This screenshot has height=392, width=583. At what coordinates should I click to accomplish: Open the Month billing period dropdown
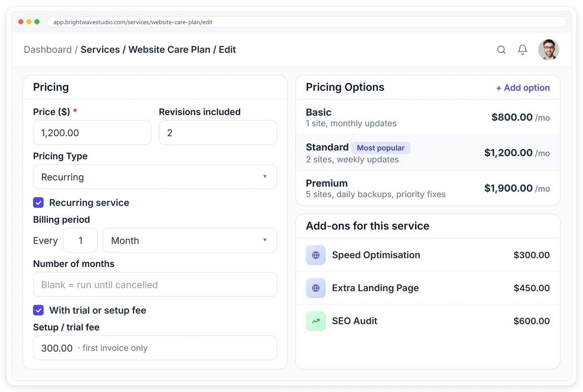pyautogui.click(x=190, y=241)
